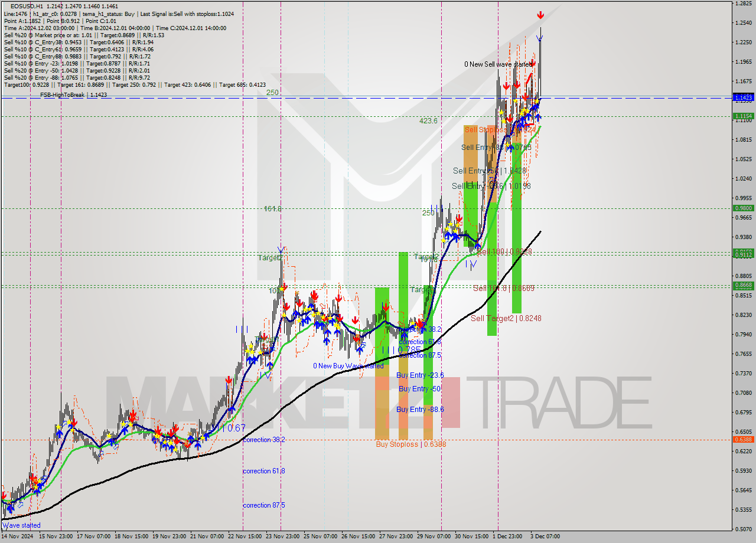Click the 1.1965 price axis value

pyautogui.click(x=743, y=62)
